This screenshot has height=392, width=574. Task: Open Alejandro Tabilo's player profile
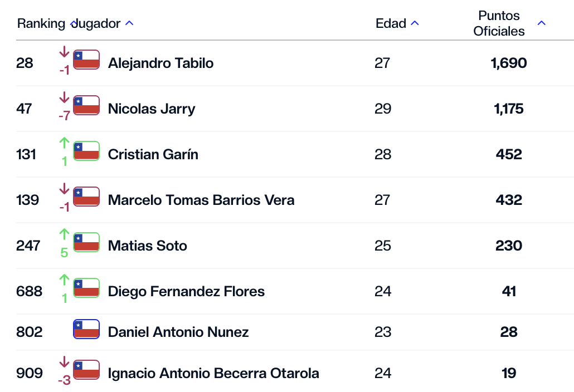coord(160,63)
